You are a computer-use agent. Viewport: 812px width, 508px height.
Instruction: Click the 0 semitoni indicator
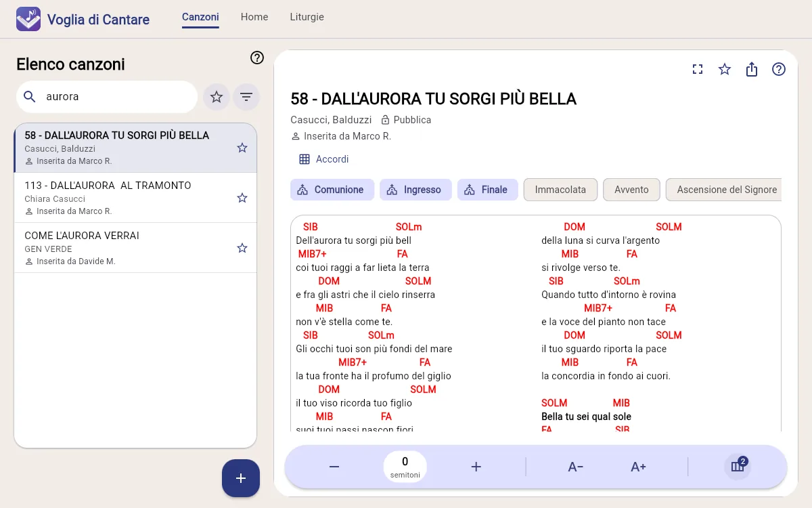coord(405,467)
